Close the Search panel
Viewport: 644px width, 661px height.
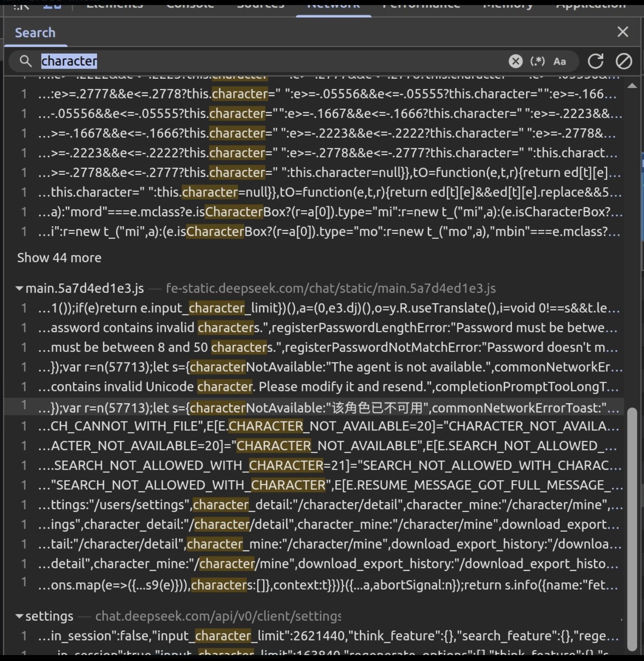pyautogui.click(x=622, y=32)
